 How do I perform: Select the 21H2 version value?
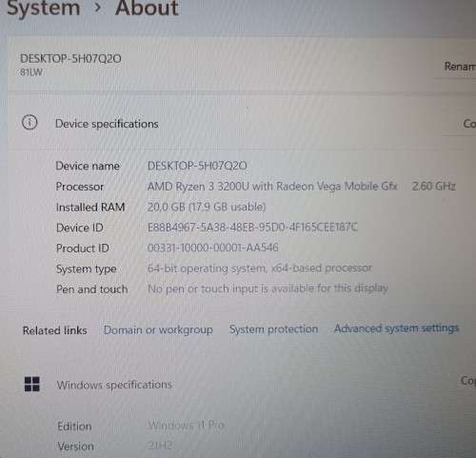click(x=160, y=446)
